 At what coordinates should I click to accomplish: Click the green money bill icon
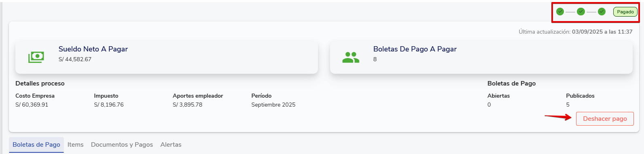coord(36,57)
